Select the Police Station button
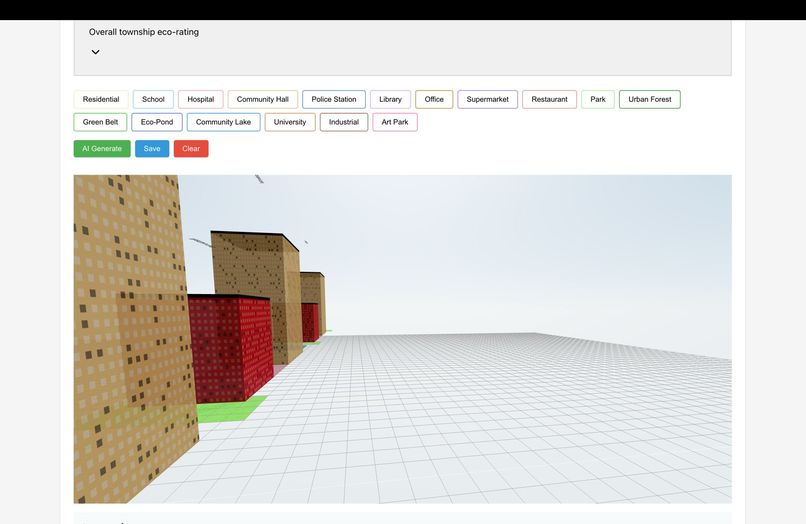The height and width of the screenshot is (524, 806). tap(334, 99)
